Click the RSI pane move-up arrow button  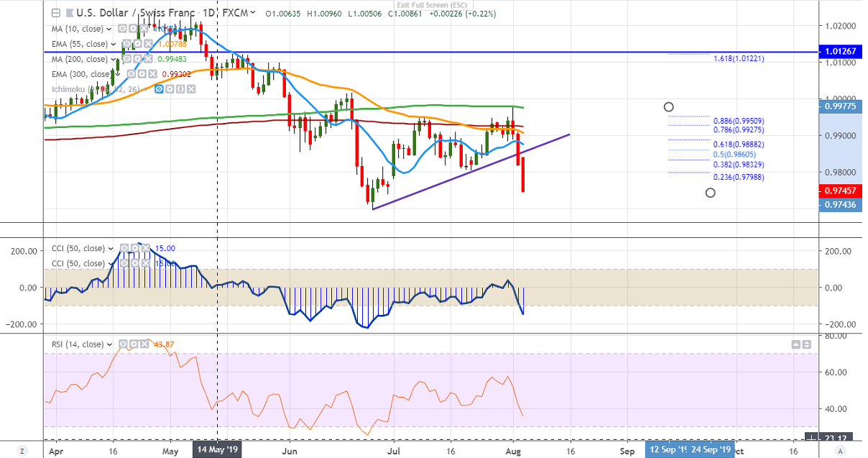(795, 345)
